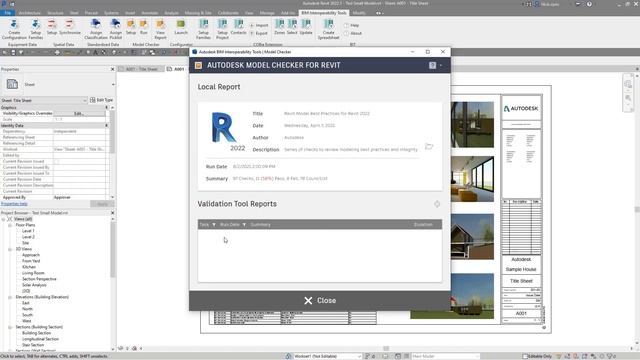This screenshot has width=640, height=360.
Task: Close the Project Browser panel
Action: [113, 213]
